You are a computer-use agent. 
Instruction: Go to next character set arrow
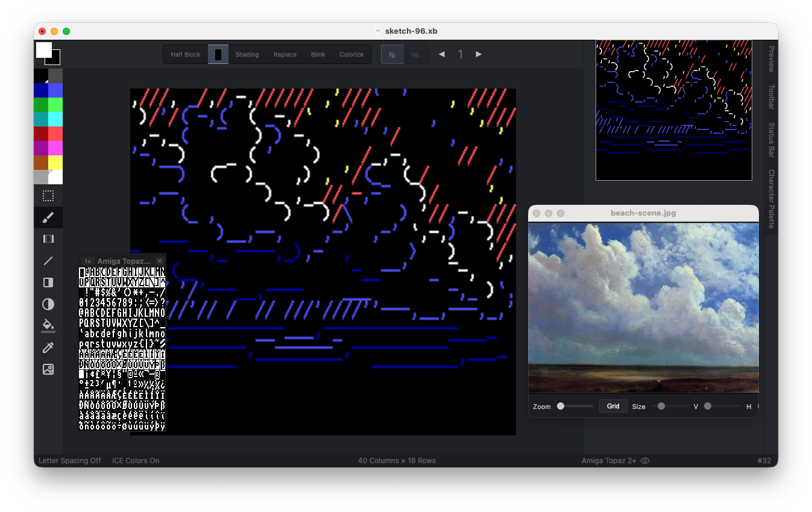(479, 54)
